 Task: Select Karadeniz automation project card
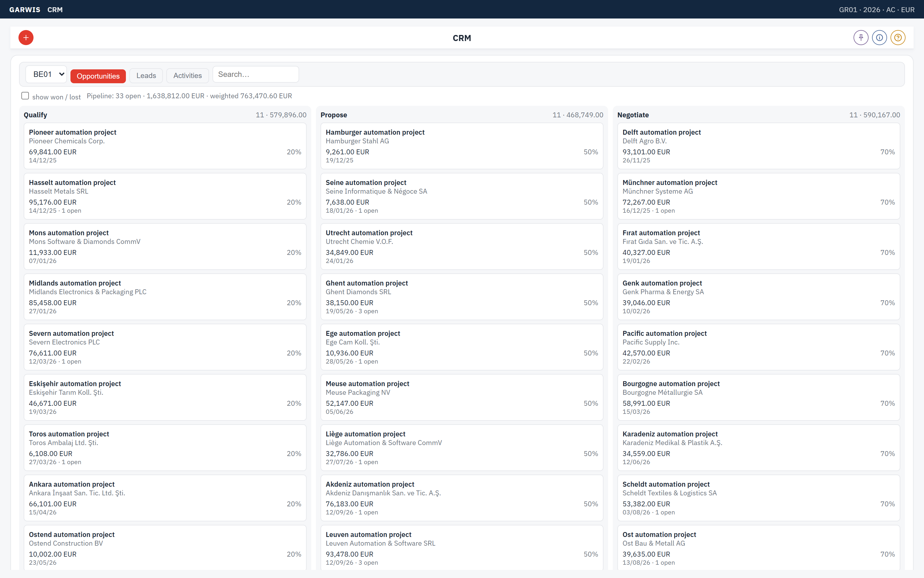(758, 447)
